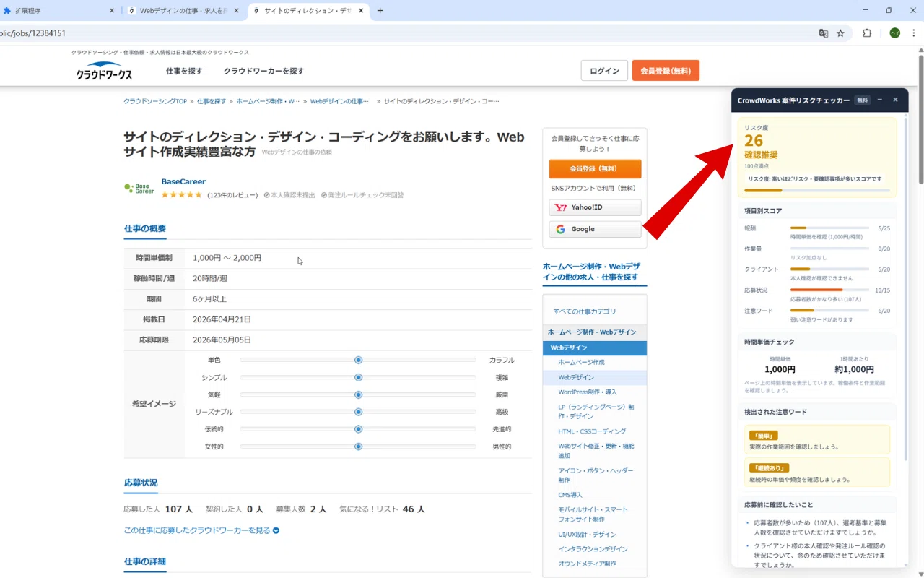Screen dimensions: 924x578
Task: Click the 1,000円 ～ 2,000円 hourly rate value
Action: coord(227,258)
